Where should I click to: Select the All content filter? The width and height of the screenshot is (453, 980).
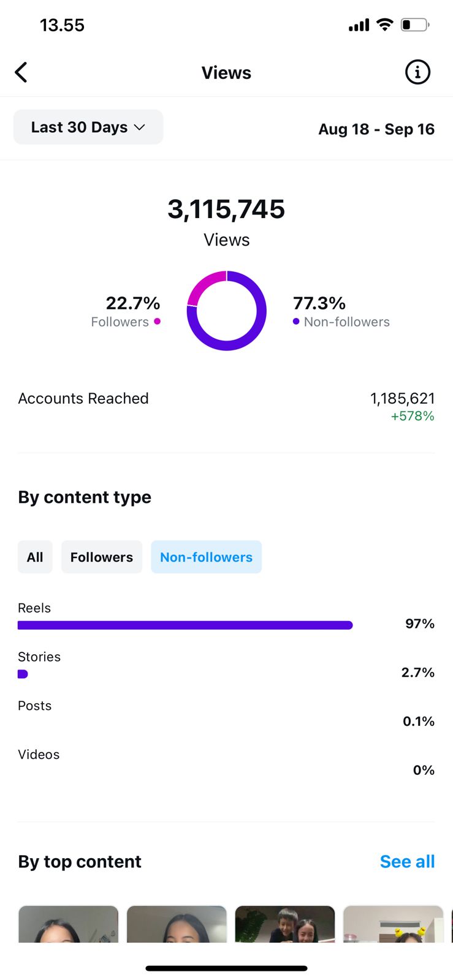(35, 557)
